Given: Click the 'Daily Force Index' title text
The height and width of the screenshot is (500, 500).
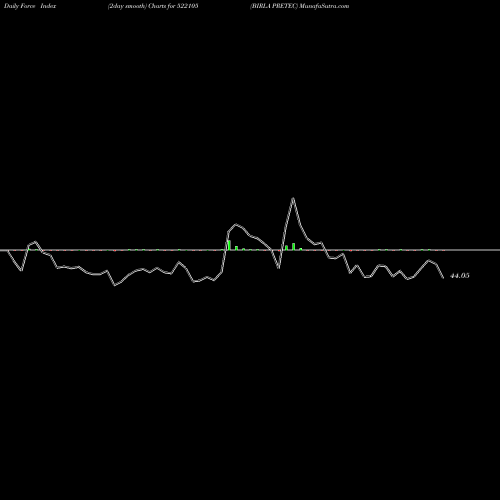Looking at the screenshot, I should (30, 6).
